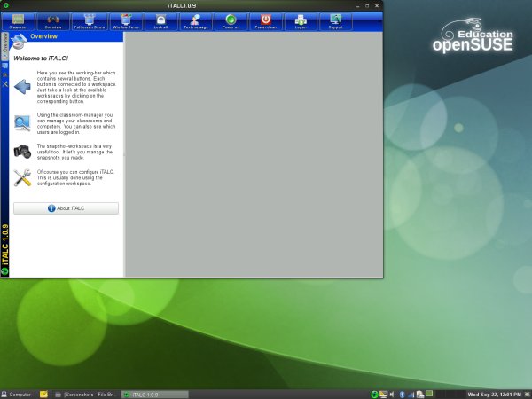Click the About iTALC button
This screenshot has width=532, height=399.
tap(66, 208)
